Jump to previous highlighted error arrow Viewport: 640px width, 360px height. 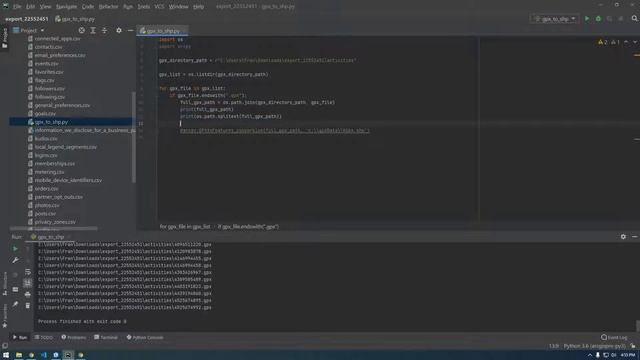pyautogui.click(x=626, y=42)
